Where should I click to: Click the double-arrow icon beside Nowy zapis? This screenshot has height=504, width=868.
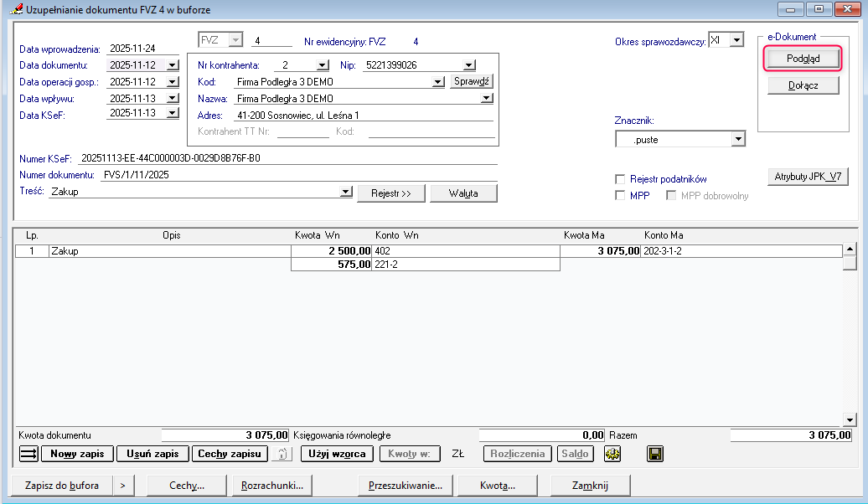(28, 454)
